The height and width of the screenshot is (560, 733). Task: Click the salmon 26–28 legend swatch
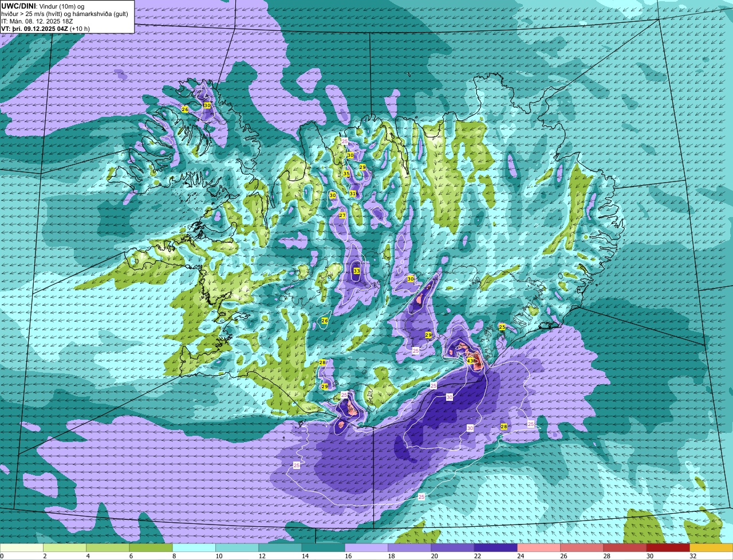coord(582,548)
